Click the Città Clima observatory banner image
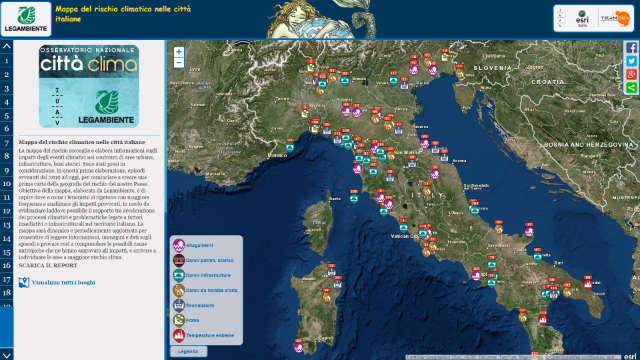Screen dimensions: 640x360 coord(89,86)
